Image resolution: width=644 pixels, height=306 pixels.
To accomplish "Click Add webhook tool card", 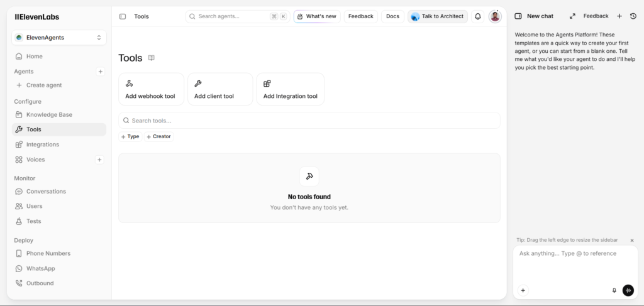I will [x=151, y=89].
